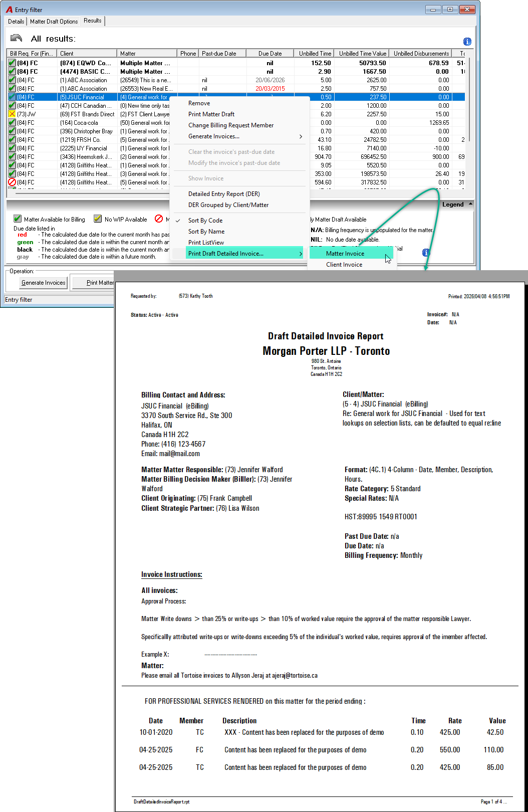The image size is (528, 812).
Task: Click the red prohibited icon on last Griffiths Heat row
Action: (12, 182)
